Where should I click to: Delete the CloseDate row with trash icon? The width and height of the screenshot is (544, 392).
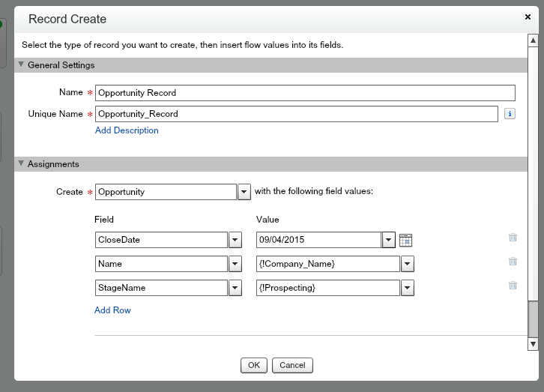(x=513, y=238)
